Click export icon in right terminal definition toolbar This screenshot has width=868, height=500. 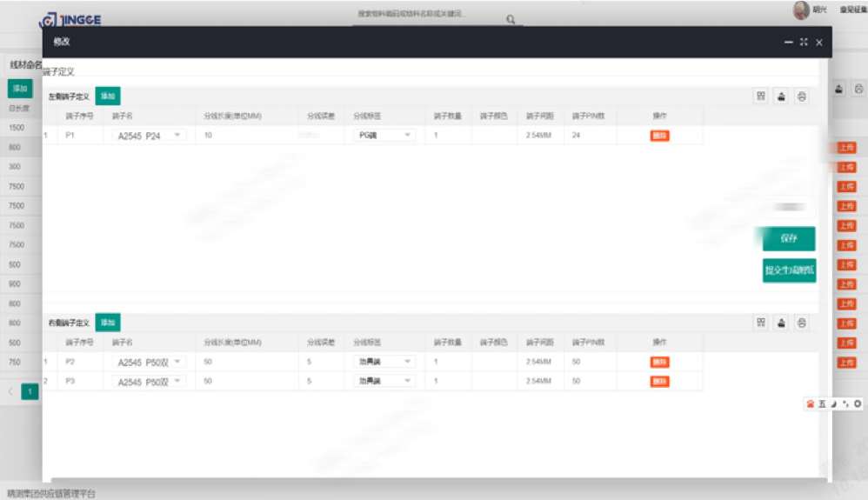[x=781, y=323]
